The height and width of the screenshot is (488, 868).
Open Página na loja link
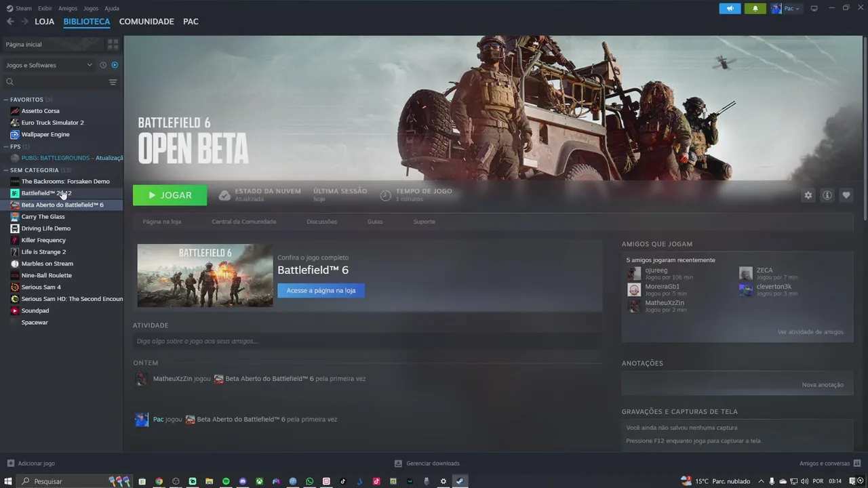(162, 222)
